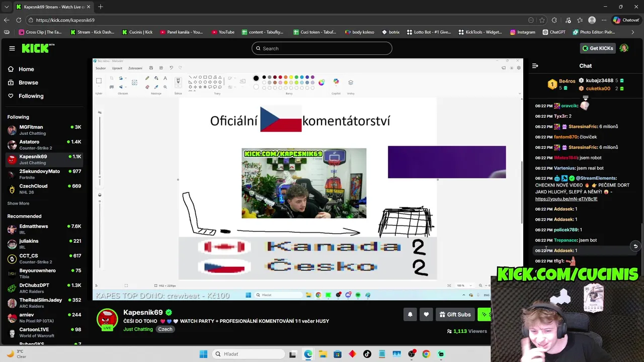Open Browse in the sidebar
Image resolution: width=644 pixels, height=362 pixels.
click(28, 82)
